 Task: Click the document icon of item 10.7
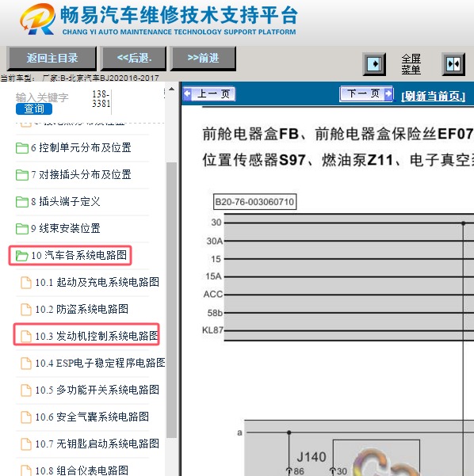tap(26, 444)
